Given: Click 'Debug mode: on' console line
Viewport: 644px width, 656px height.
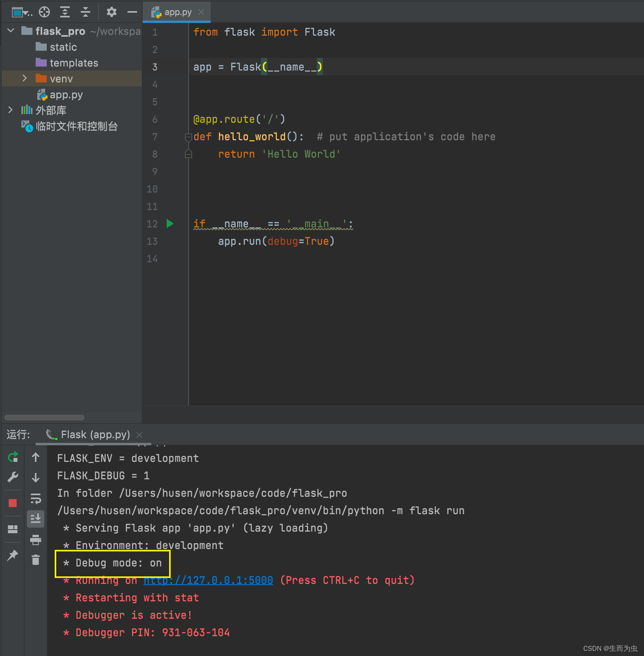Looking at the screenshot, I should pyautogui.click(x=112, y=563).
